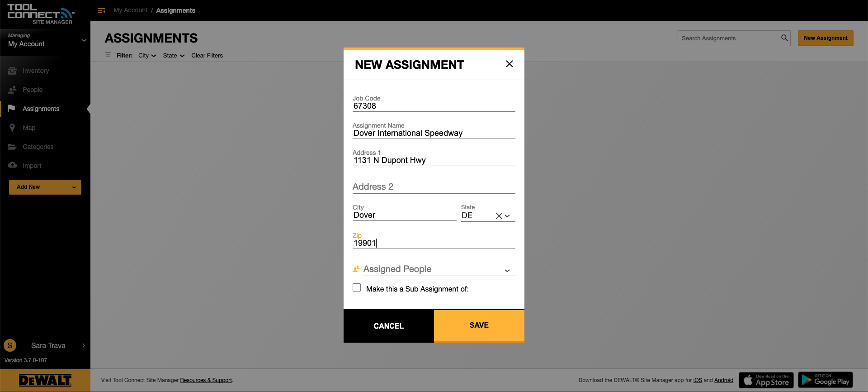Open the Resources & Support link
The image size is (868, 392).
pos(206,380)
